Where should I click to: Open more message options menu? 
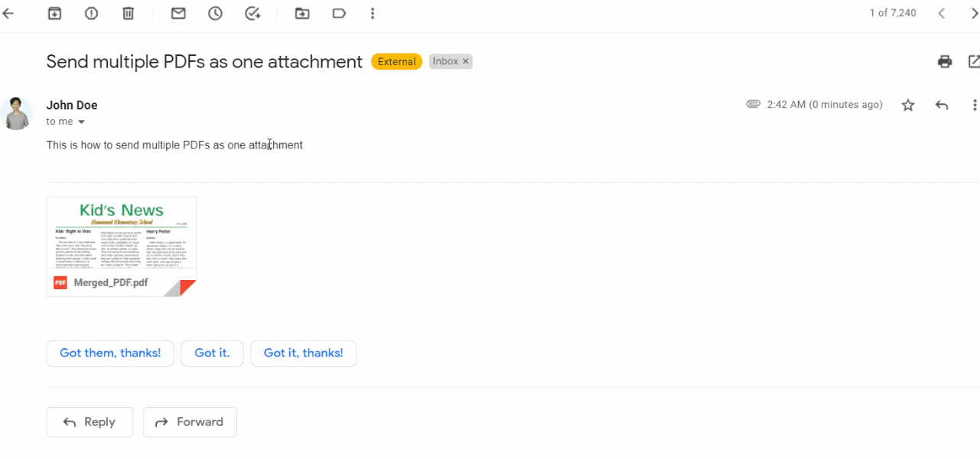pyautogui.click(x=975, y=105)
